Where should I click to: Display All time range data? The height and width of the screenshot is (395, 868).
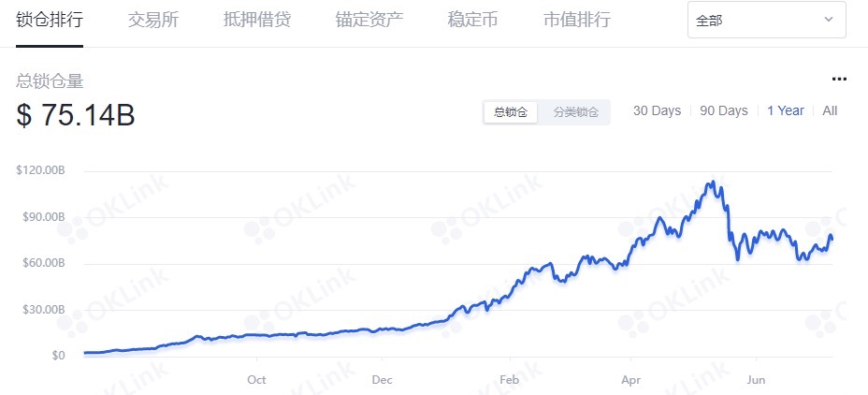830,110
